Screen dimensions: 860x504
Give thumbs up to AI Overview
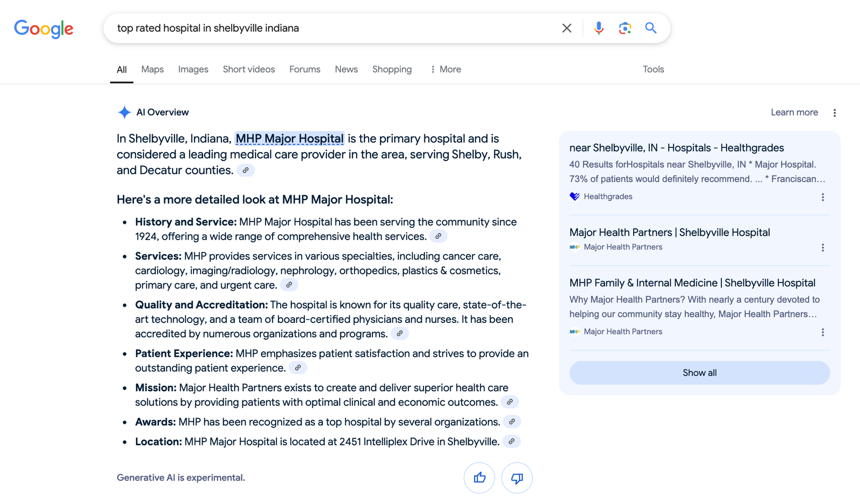coord(479,478)
